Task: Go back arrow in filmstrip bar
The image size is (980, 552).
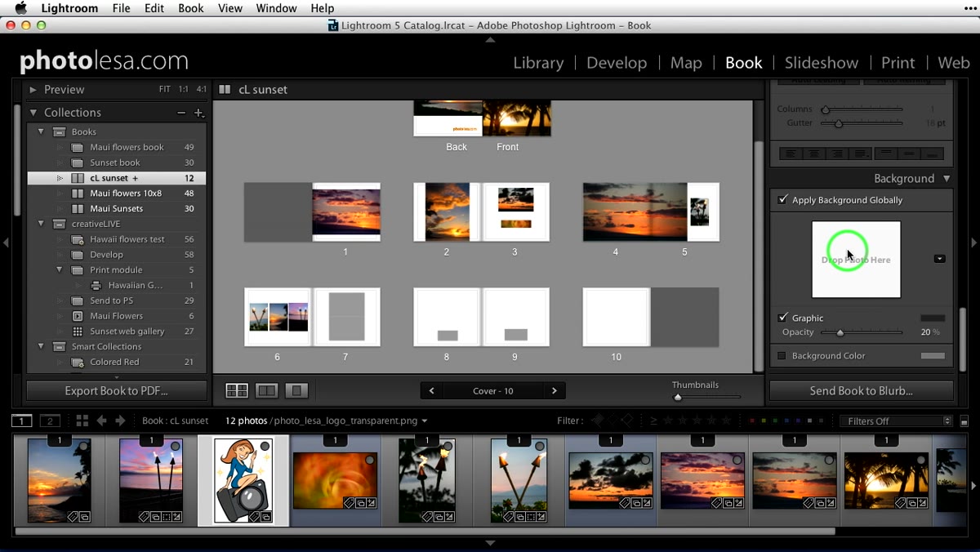Action: [x=102, y=421]
